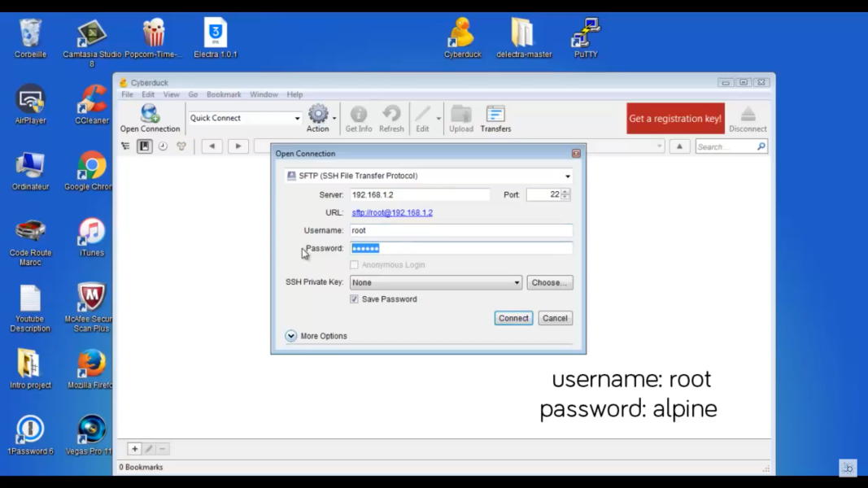Click the Disconnect eject icon
This screenshot has width=868, height=488.
pyautogui.click(x=748, y=118)
